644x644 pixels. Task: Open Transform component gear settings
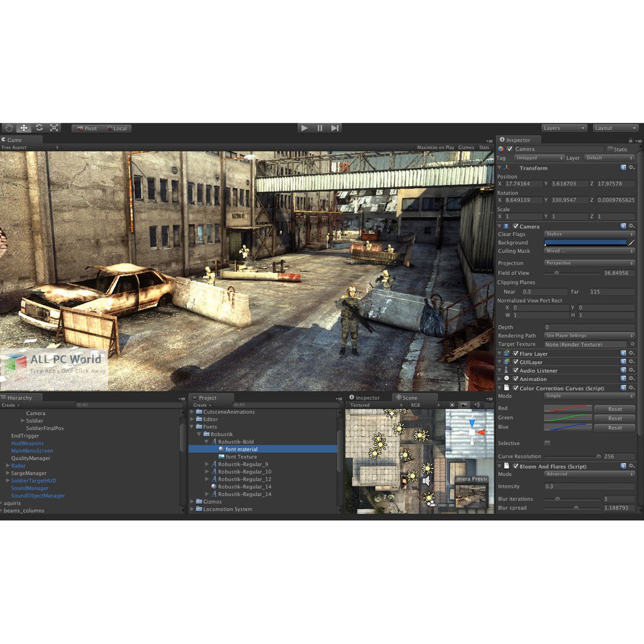coord(631,168)
